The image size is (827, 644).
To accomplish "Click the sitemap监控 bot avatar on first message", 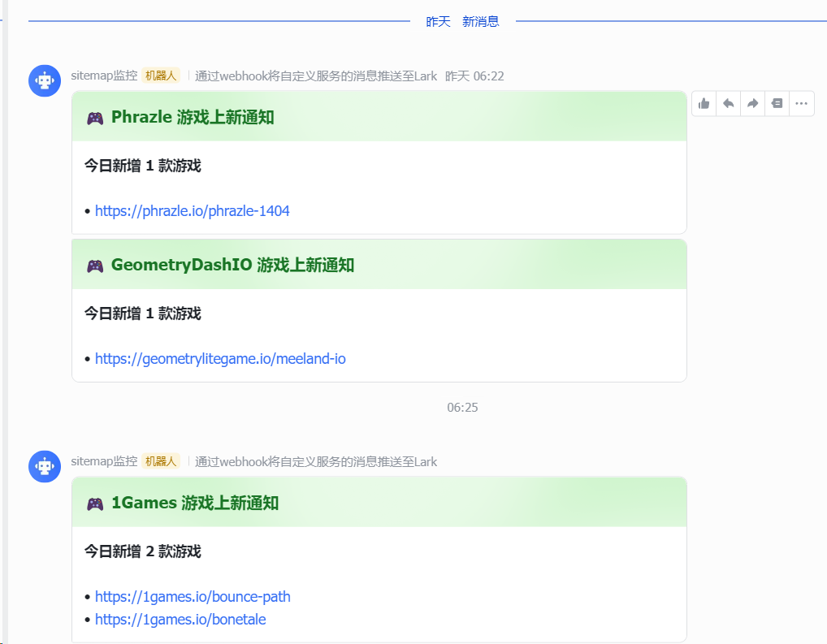I will tap(45, 80).
